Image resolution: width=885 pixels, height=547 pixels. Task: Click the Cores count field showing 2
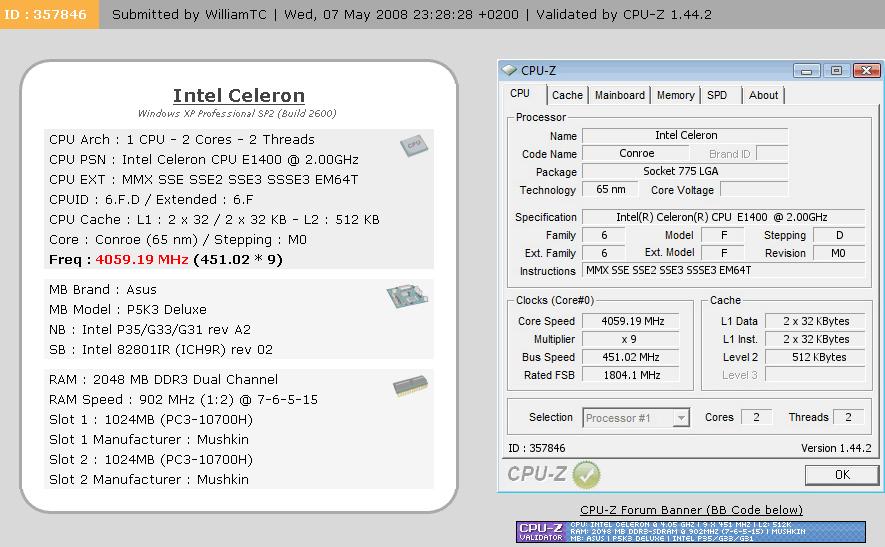coord(756,418)
